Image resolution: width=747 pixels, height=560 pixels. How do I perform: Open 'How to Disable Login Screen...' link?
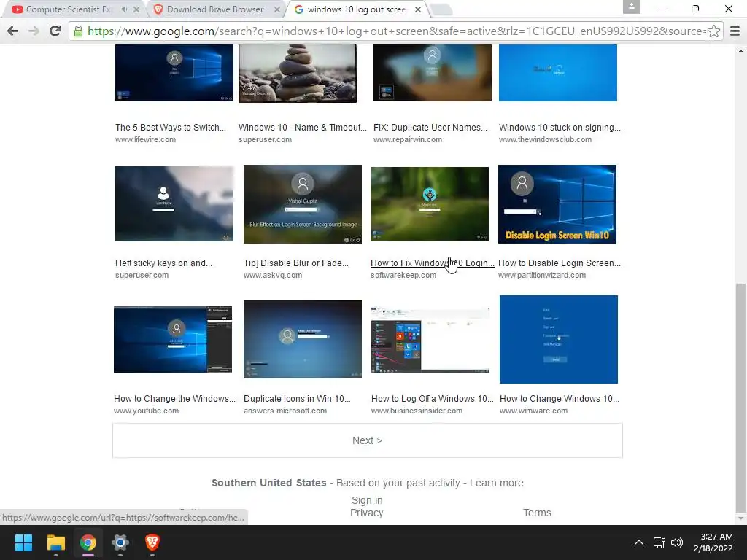point(560,262)
